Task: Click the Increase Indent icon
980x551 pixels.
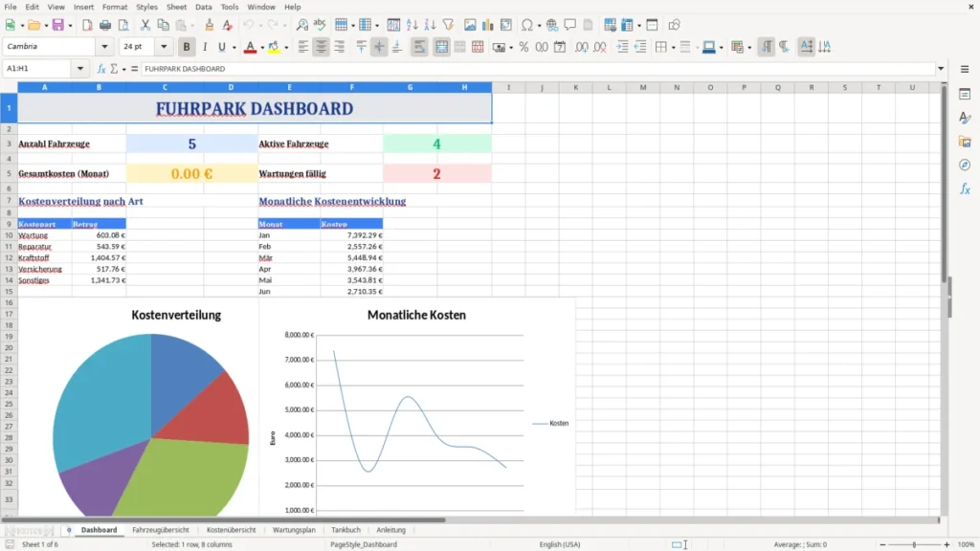Action: click(622, 47)
